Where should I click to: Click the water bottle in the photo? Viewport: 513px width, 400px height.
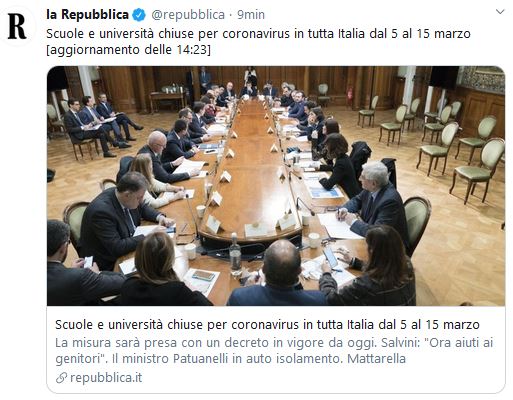pyautogui.click(x=235, y=254)
